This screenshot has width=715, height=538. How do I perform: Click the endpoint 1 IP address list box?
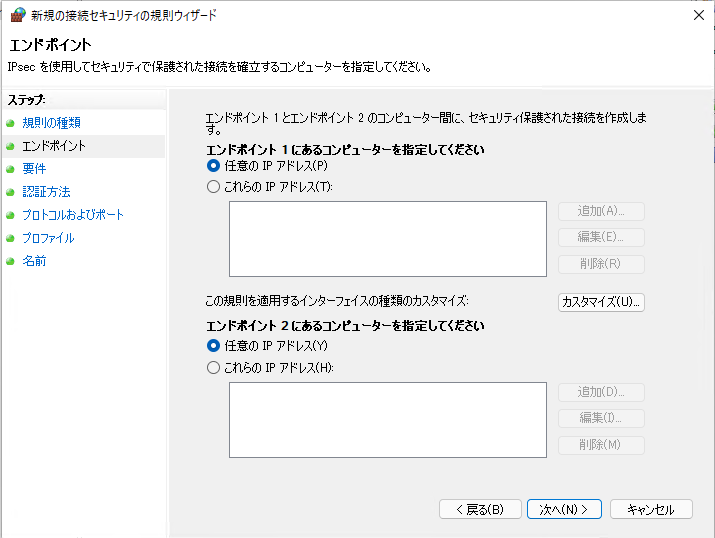point(387,239)
